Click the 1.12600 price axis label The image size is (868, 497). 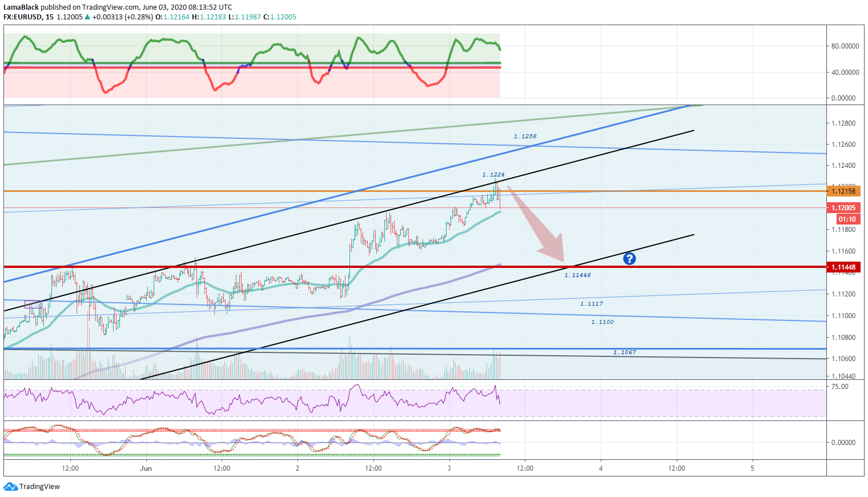coord(843,145)
